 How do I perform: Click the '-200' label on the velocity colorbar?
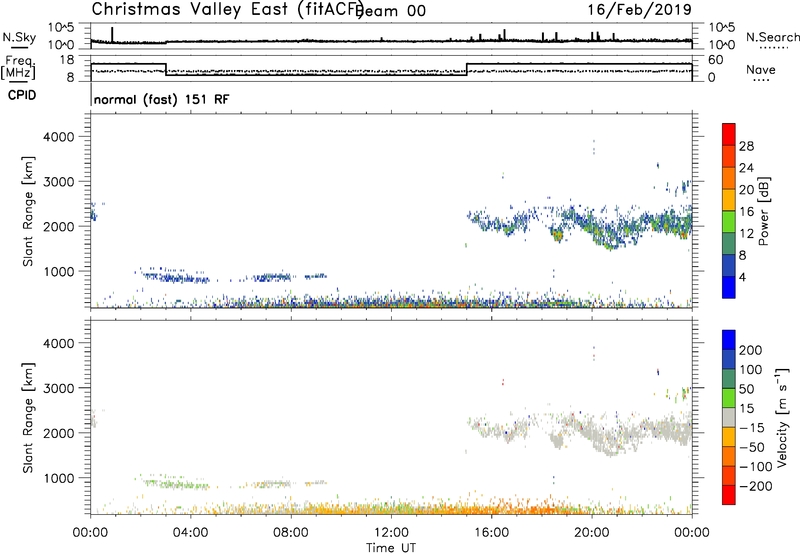click(x=755, y=486)
